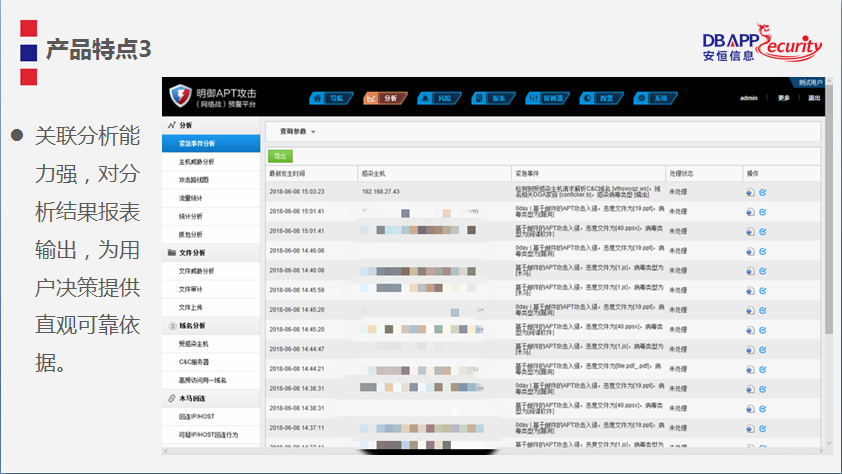Open the 报表 reports tab
Screen dimensions: 842x474
click(x=493, y=98)
